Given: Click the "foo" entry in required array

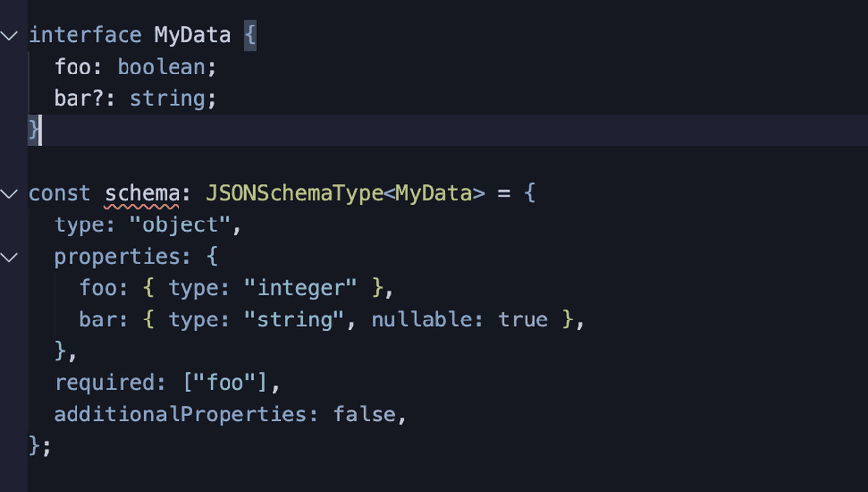Looking at the screenshot, I should click(x=225, y=383).
